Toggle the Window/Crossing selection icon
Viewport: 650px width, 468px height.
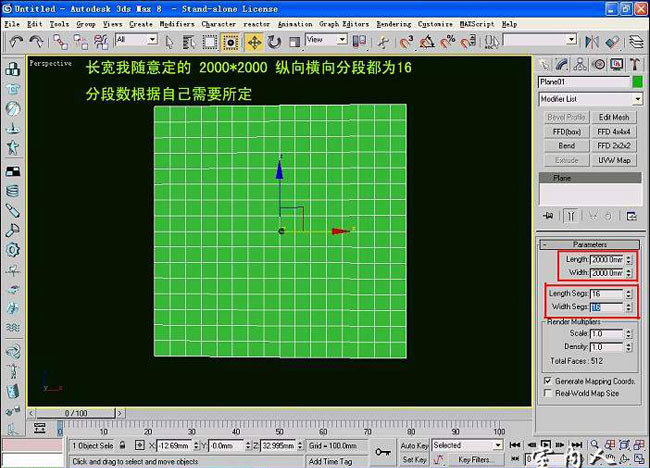[230, 42]
